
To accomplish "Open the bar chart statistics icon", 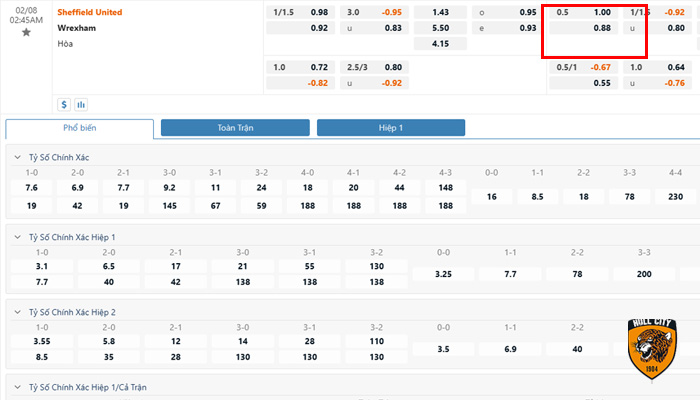I will point(80,104).
